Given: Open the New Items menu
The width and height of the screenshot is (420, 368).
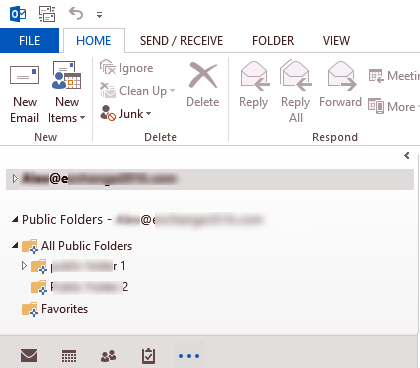Looking at the screenshot, I should tap(67, 93).
